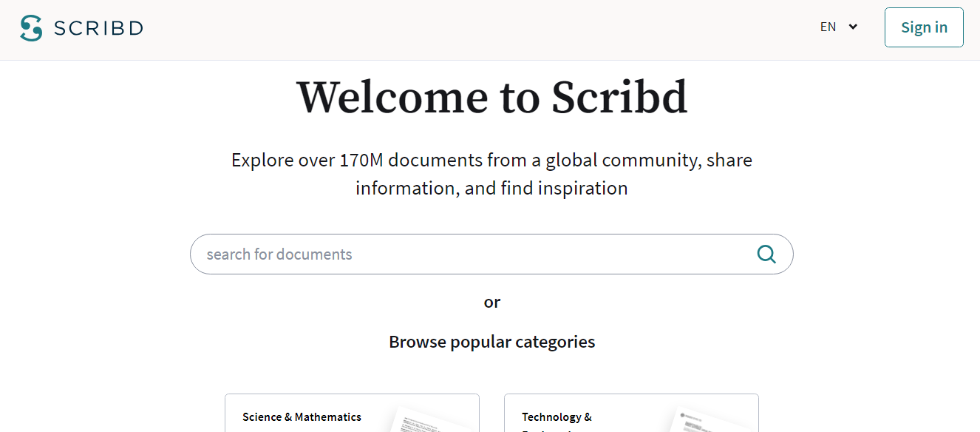Click the teal swirl icon in the header
The image size is (980, 432).
pyautogui.click(x=30, y=27)
